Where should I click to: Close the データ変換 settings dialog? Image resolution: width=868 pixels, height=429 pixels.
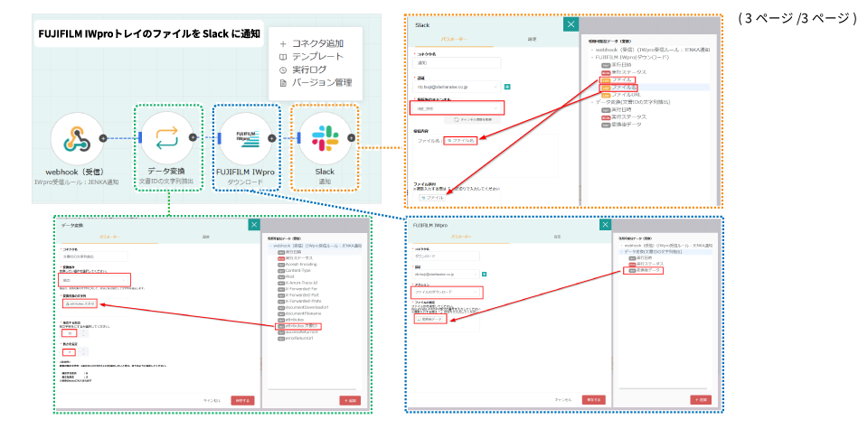point(254,225)
